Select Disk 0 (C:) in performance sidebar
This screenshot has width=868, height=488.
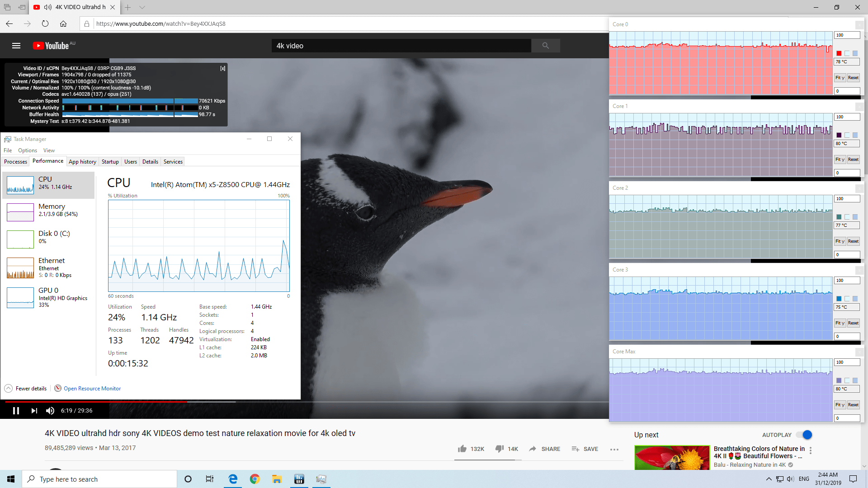(48, 239)
